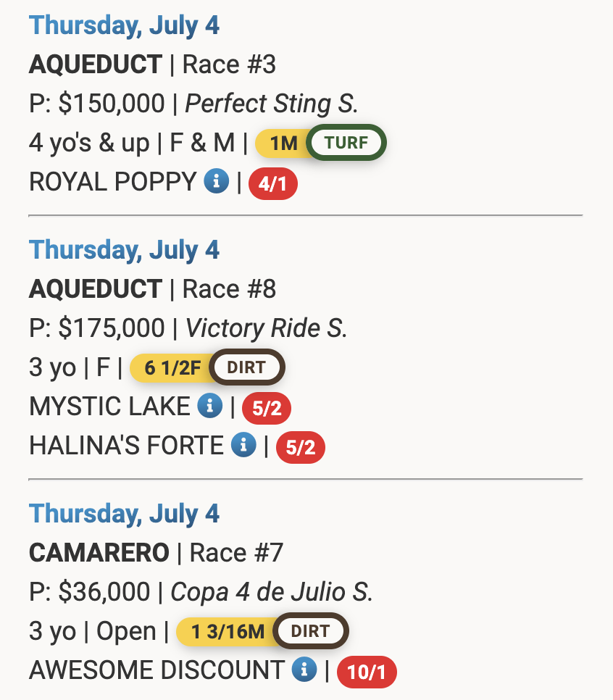Click DIRT tag in Camarero race
613x700 pixels.
coord(310,632)
